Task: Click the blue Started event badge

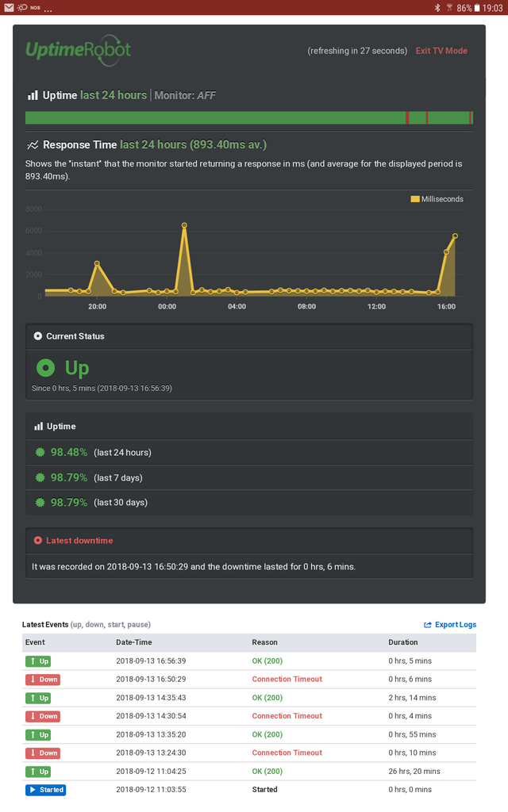Action: click(45, 790)
